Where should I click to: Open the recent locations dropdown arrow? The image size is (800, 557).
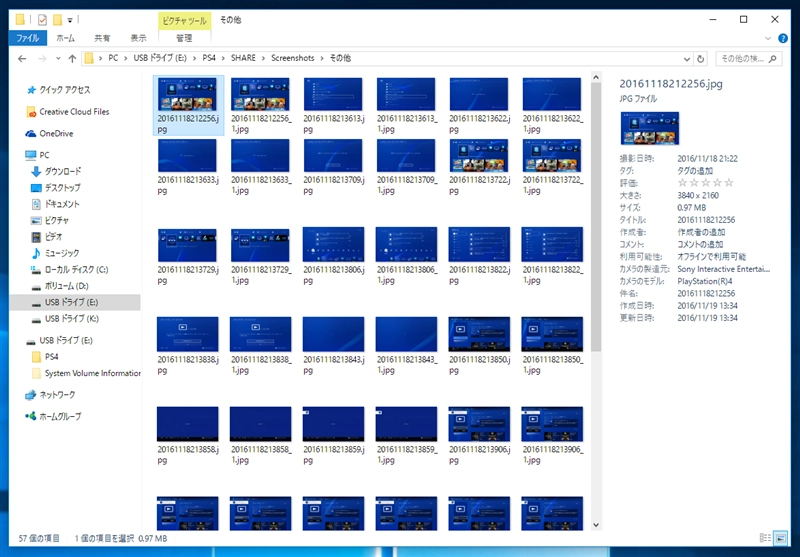(58, 59)
